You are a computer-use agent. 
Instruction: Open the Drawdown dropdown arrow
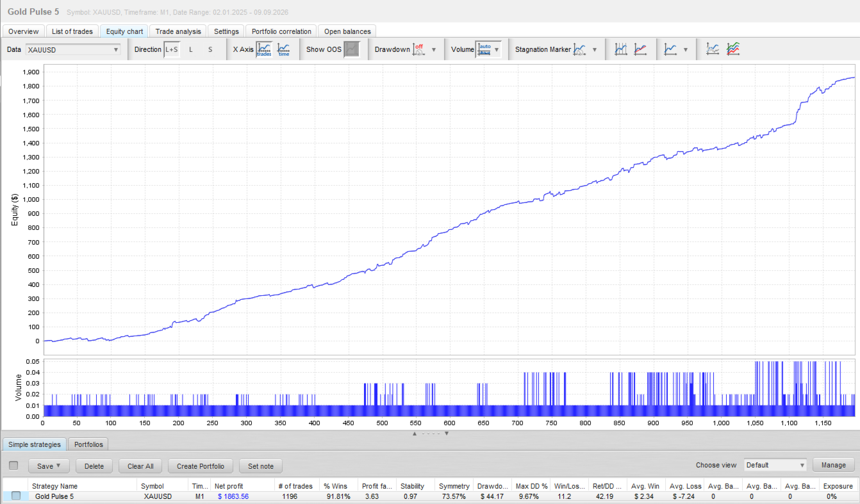coord(434,49)
